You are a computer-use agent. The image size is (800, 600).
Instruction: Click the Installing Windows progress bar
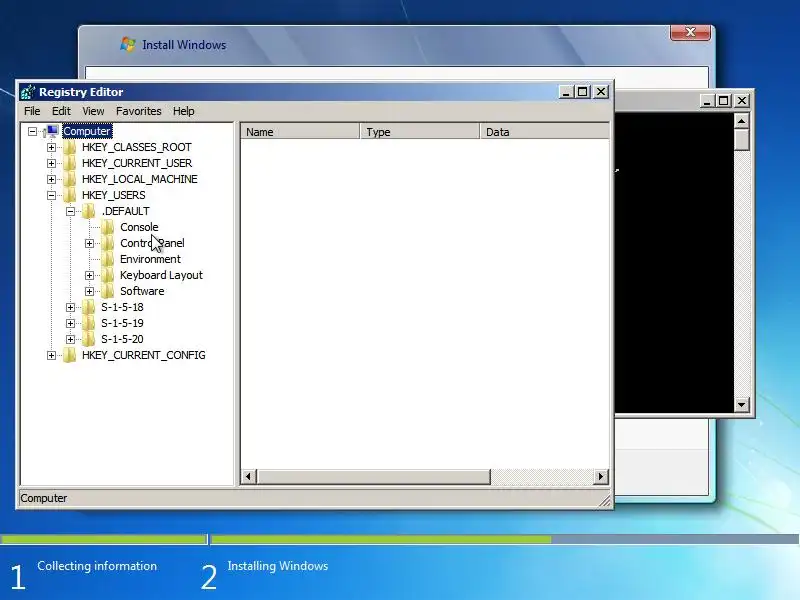point(505,539)
